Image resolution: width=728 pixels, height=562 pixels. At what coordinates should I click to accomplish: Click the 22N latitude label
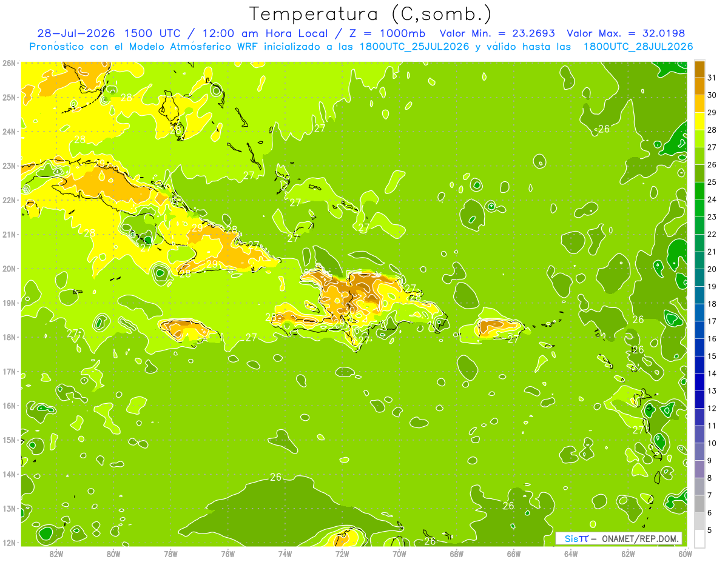tap(8, 200)
